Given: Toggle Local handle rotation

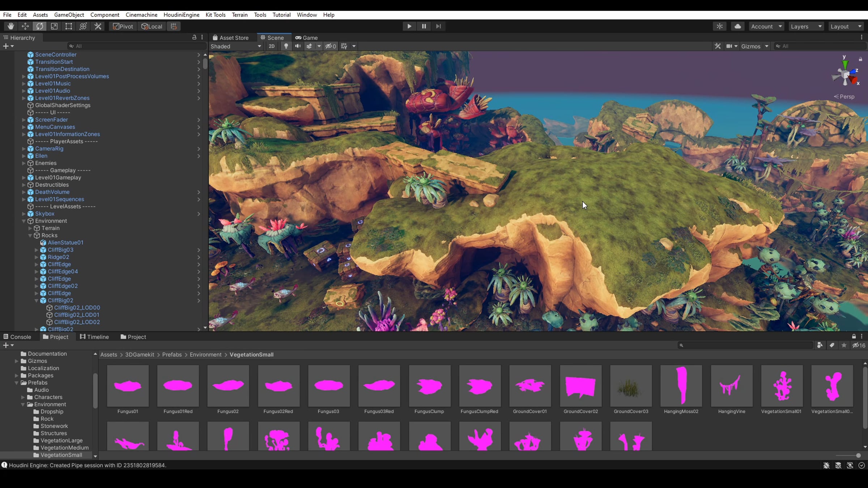Looking at the screenshot, I should [152, 26].
